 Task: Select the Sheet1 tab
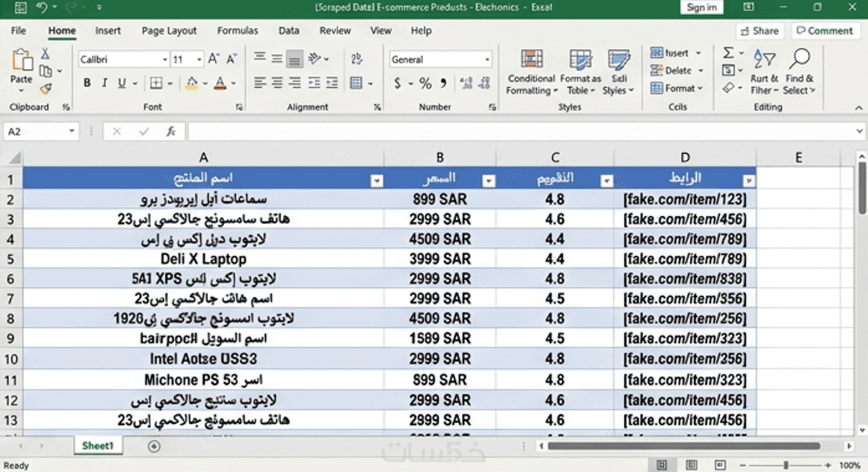[x=97, y=446]
